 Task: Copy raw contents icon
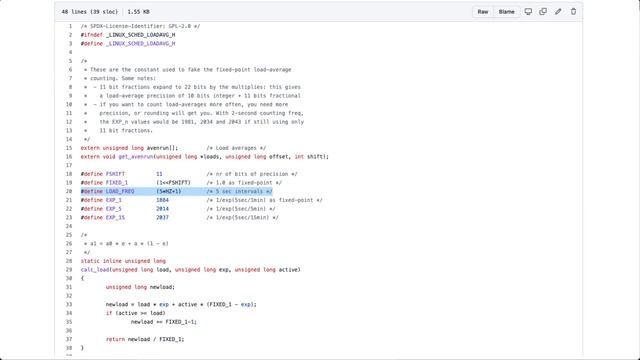tap(543, 12)
